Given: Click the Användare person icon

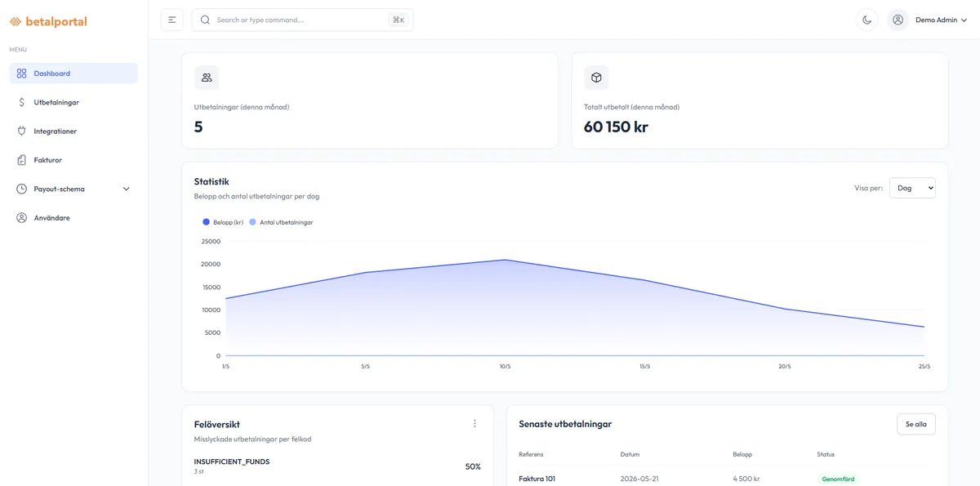Looking at the screenshot, I should click(22, 218).
